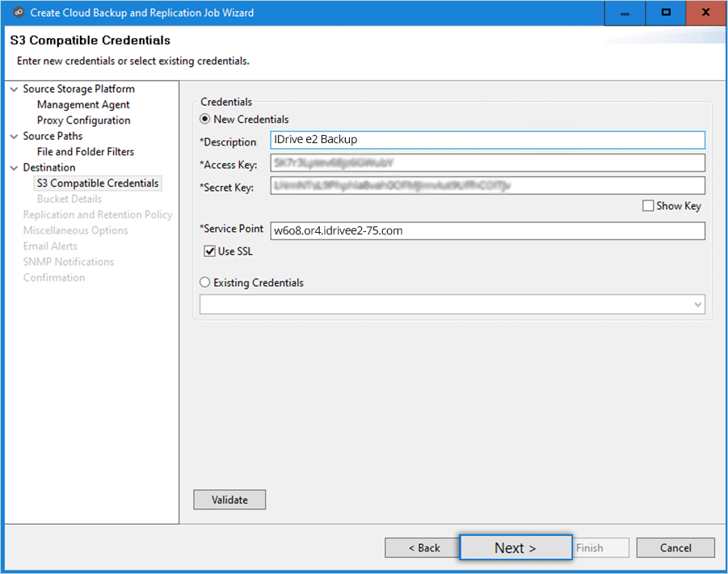Screen dimensions: 728x574
Task: Go Back to the previous step
Action: coord(423,548)
